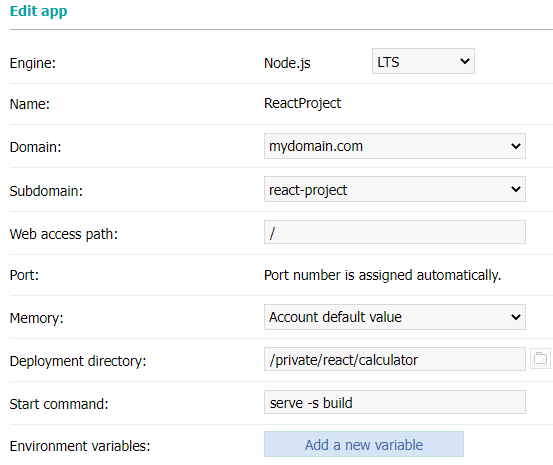Open the folder browse icon beside Deployment directory
This screenshot has width=553, height=465.
pos(540,359)
